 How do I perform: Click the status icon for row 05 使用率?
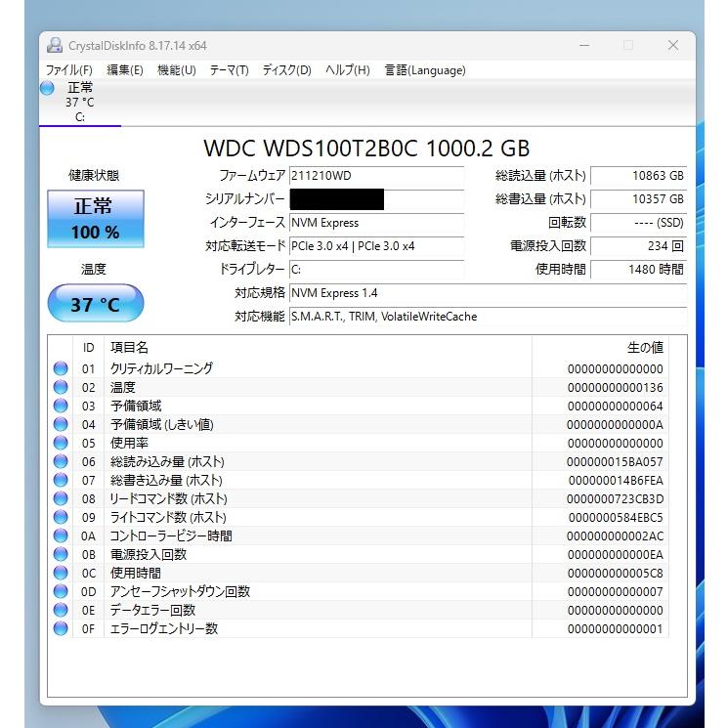click(x=61, y=443)
